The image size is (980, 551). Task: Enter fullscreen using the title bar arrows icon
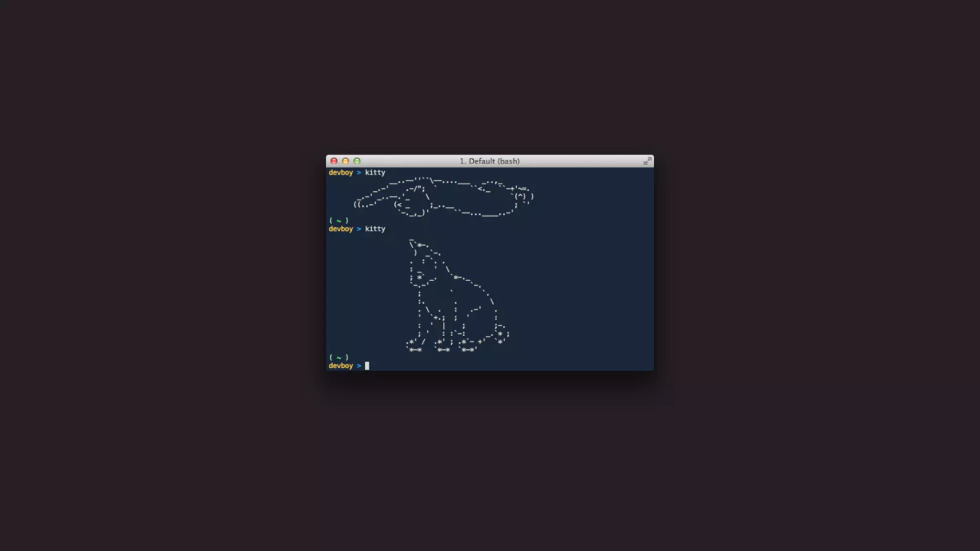[647, 161]
